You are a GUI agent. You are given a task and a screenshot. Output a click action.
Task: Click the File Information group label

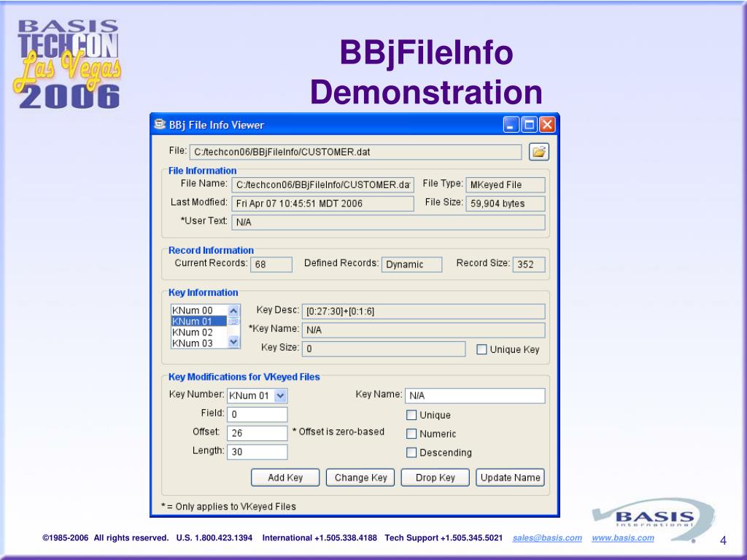(203, 171)
